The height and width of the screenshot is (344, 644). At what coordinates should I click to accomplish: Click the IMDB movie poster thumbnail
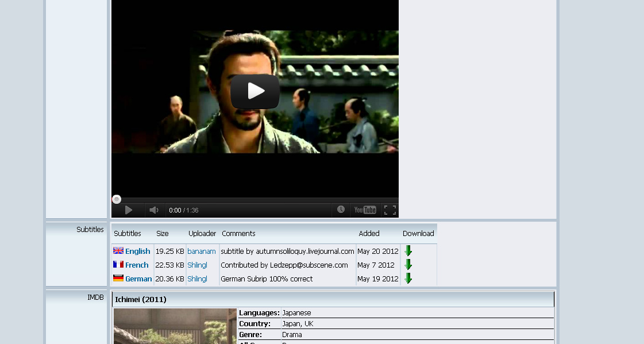tap(175, 326)
